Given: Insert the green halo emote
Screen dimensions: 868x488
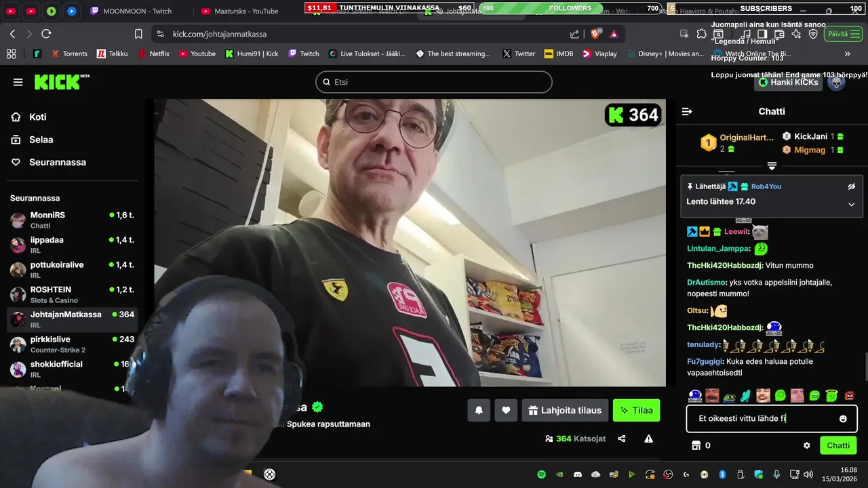Looking at the screenshot, I should (x=831, y=395).
